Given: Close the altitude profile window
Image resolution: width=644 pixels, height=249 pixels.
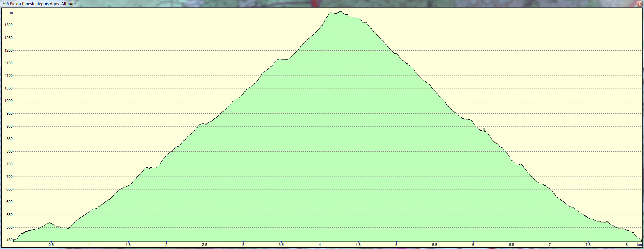Looking at the screenshot, I should (x=639, y=4).
